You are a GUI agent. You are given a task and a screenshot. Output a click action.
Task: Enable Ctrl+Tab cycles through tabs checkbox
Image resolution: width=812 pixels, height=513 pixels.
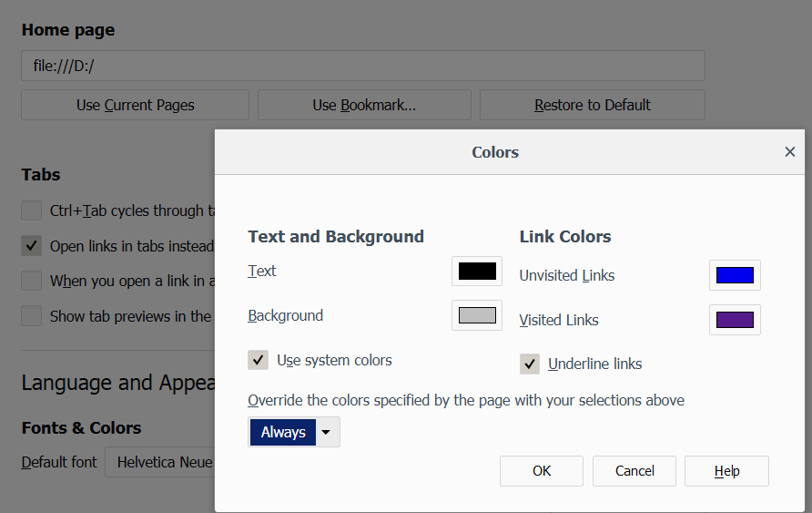pyautogui.click(x=32, y=210)
